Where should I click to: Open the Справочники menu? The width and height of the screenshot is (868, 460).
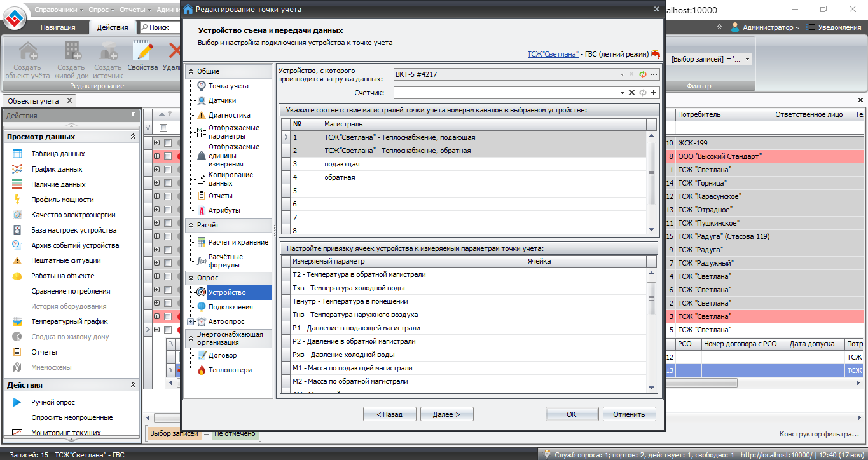pyautogui.click(x=59, y=10)
